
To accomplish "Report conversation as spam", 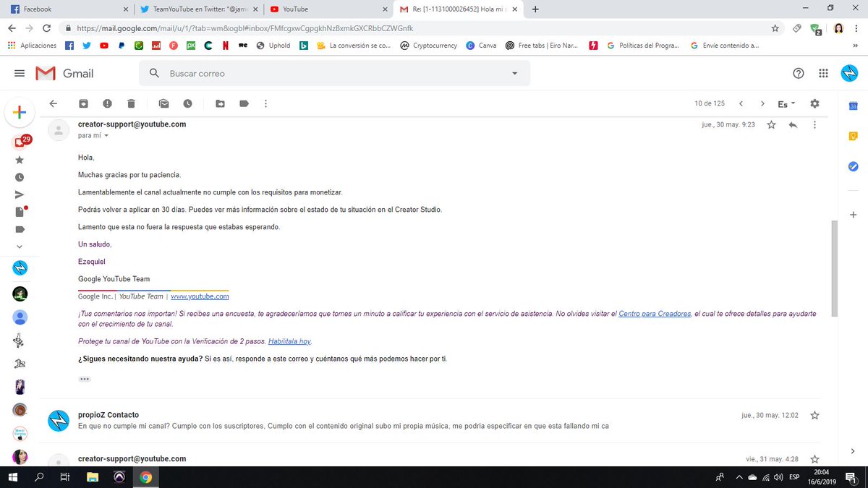I will (x=107, y=103).
